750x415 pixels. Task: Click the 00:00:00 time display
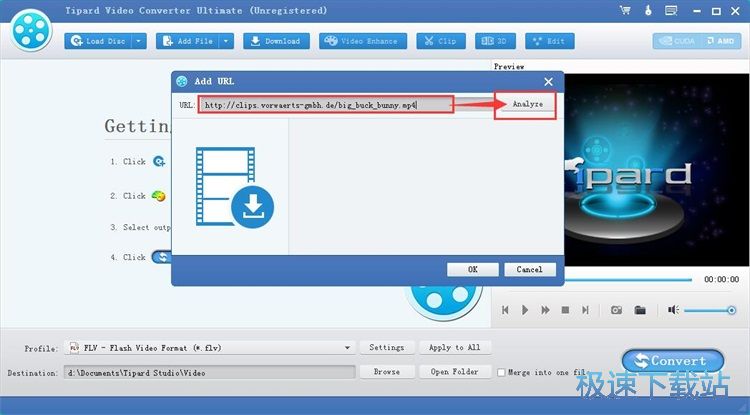[x=721, y=279]
